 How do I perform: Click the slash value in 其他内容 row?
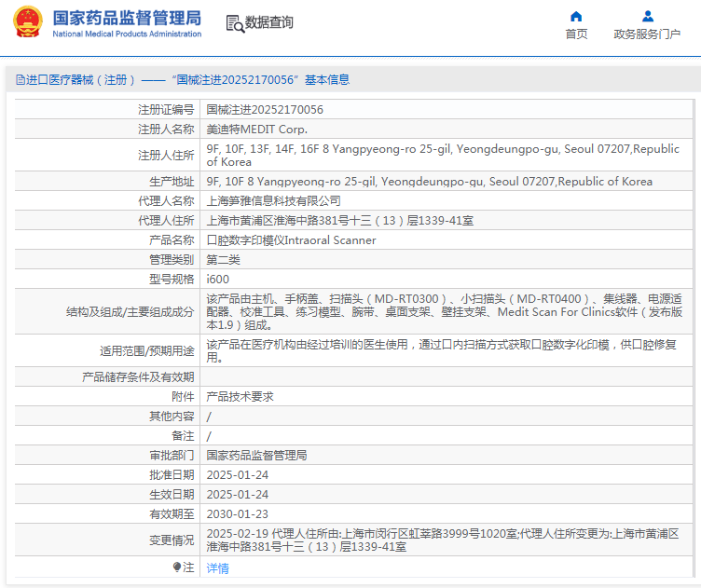click(x=209, y=417)
